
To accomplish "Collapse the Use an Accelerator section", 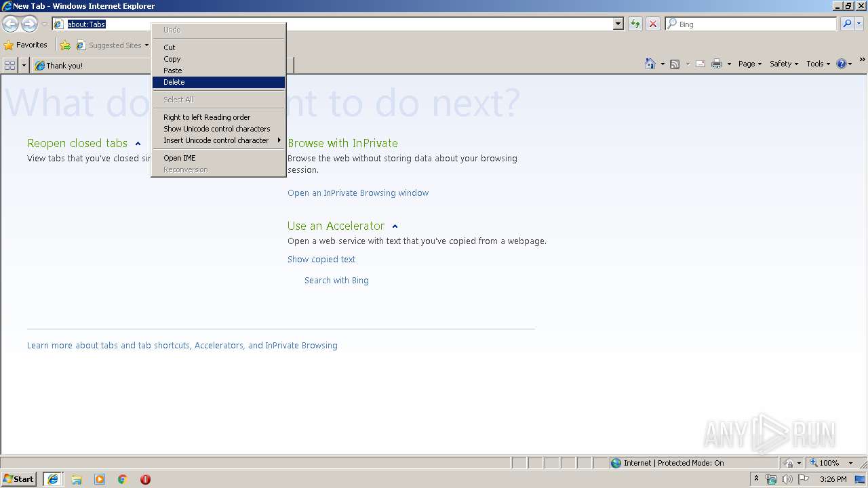I will click(x=395, y=226).
